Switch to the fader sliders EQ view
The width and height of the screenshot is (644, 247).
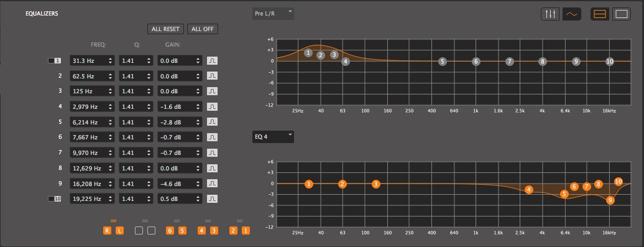[x=550, y=14]
